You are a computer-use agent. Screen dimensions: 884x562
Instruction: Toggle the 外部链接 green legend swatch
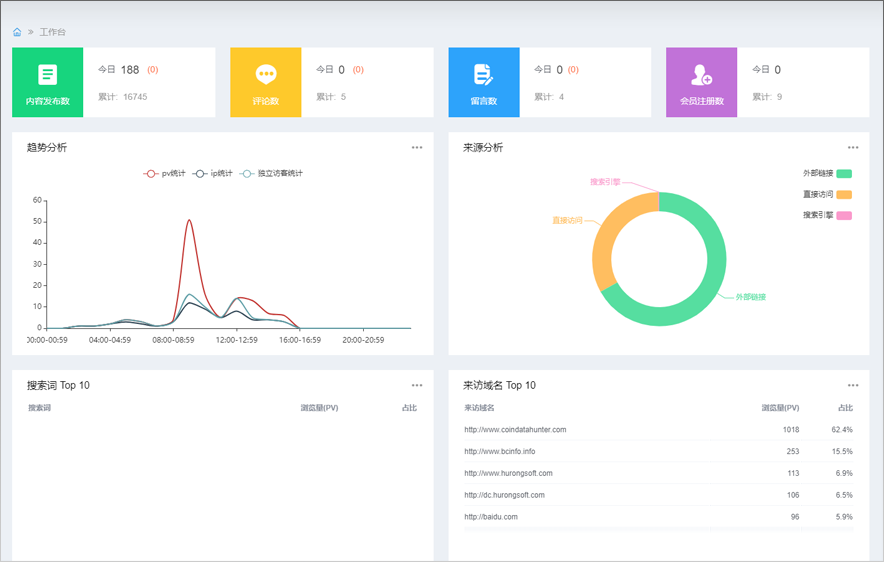click(x=843, y=174)
